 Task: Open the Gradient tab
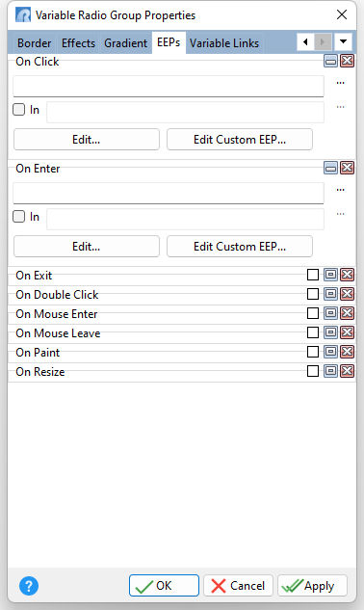click(x=125, y=43)
